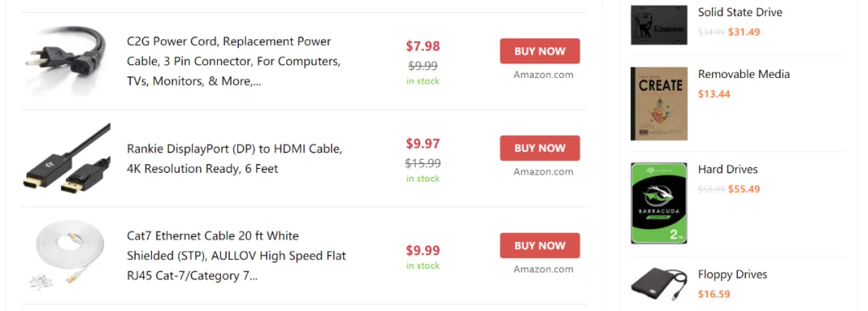Click the C2G Power Cord product image
Screen dimensions: 868x311
coord(66,60)
